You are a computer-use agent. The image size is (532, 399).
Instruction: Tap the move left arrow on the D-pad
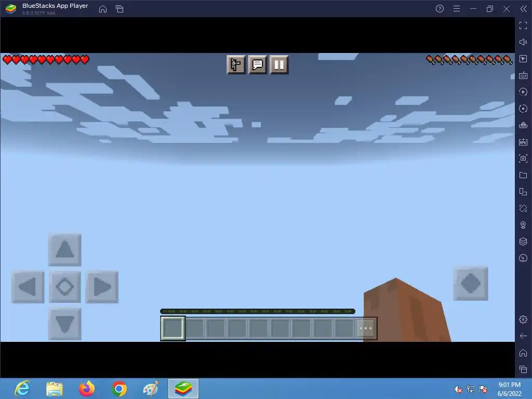click(x=28, y=287)
